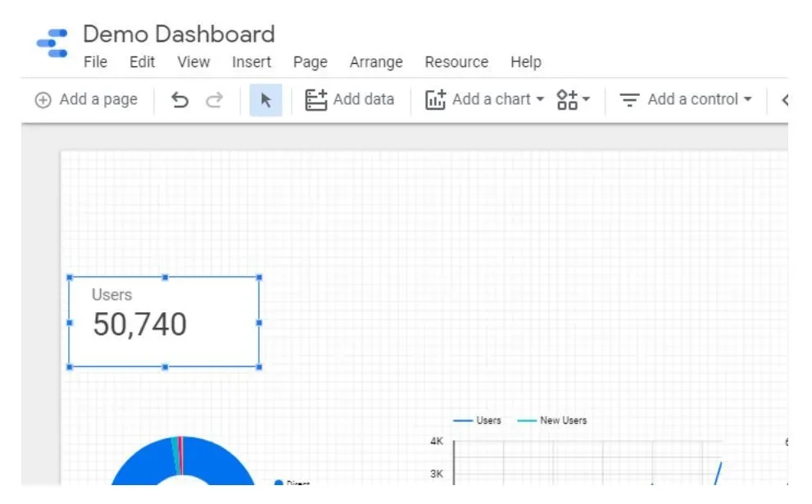Viewport: 812px width, 504px height.
Task: Select the Users scorecard showing 50,740
Action: pos(164,322)
